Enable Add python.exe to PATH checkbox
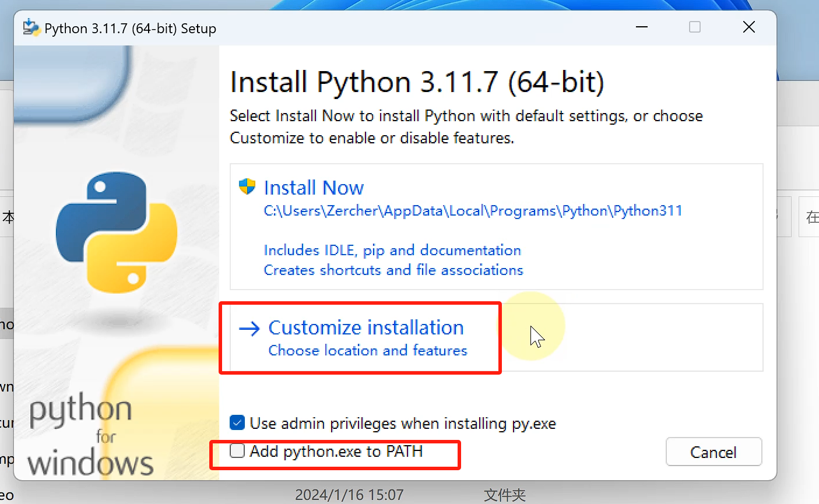 point(237,451)
